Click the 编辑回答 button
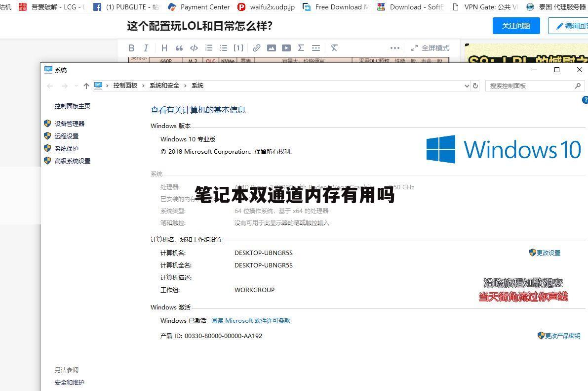This screenshot has height=391, width=588. click(569, 26)
